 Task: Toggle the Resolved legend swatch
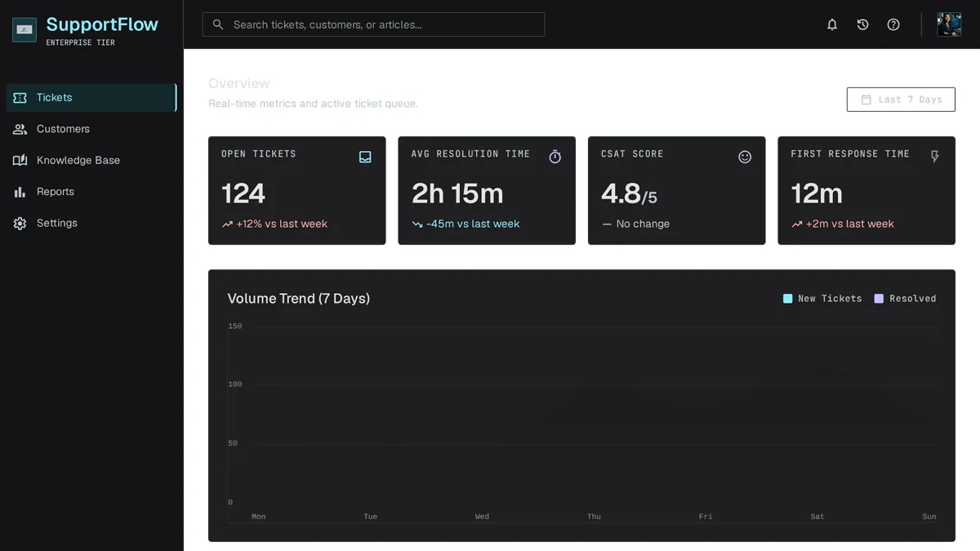[879, 299]
